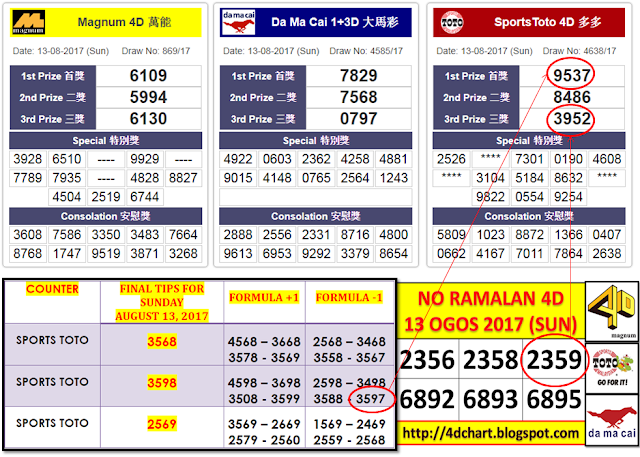640x457 pixels.
Task: Click Magnum special number 9929
Action: tap(144, 159)
